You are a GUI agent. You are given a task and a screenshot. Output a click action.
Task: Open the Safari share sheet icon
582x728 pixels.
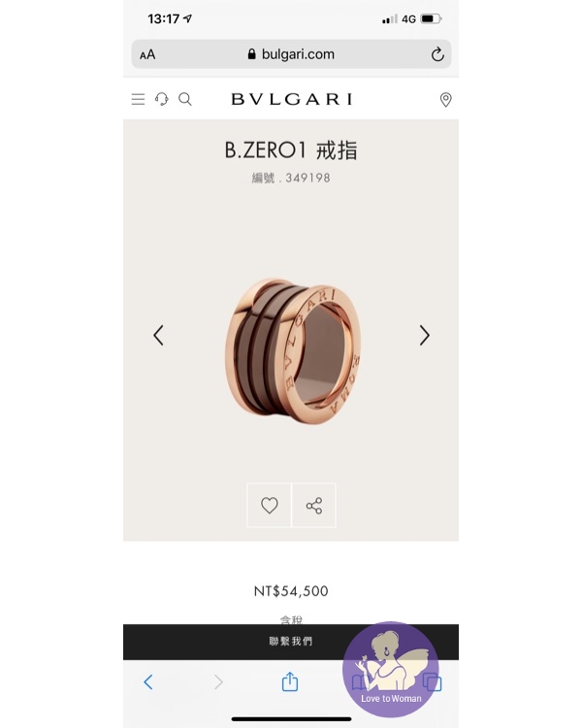click(x=290, y=681)
